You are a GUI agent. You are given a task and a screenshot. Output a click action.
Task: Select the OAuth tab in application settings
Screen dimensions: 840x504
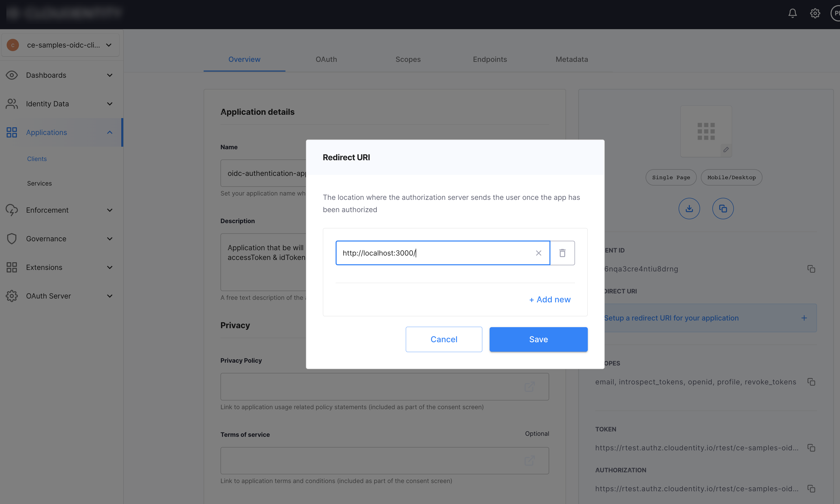(x=326, y=59)
